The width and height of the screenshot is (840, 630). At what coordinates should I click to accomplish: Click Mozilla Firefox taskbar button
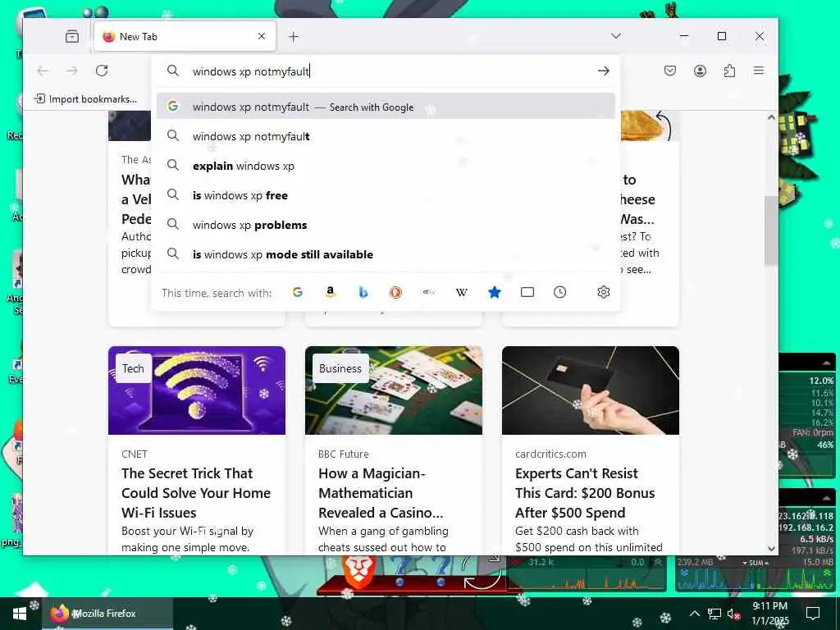pyautogui.click(x=107, y=614)
